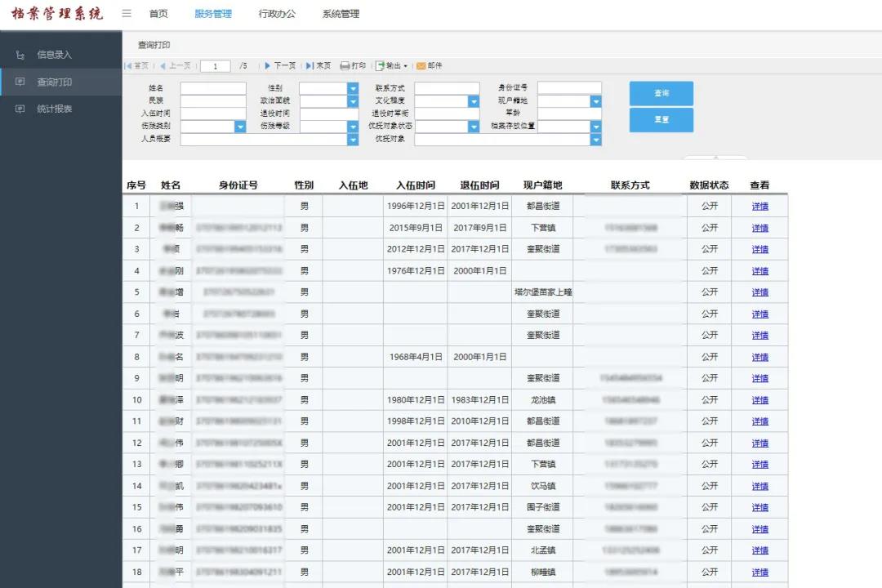Expand the 文化程度 dropdown
The width and height of the screenshot is (882, 588).
click(x=474, y=100)
